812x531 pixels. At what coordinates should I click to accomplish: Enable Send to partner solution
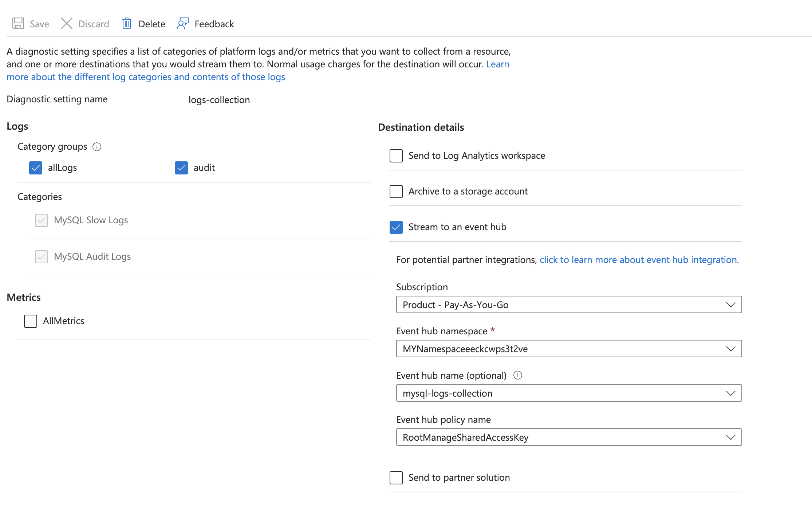coord(396,477)
